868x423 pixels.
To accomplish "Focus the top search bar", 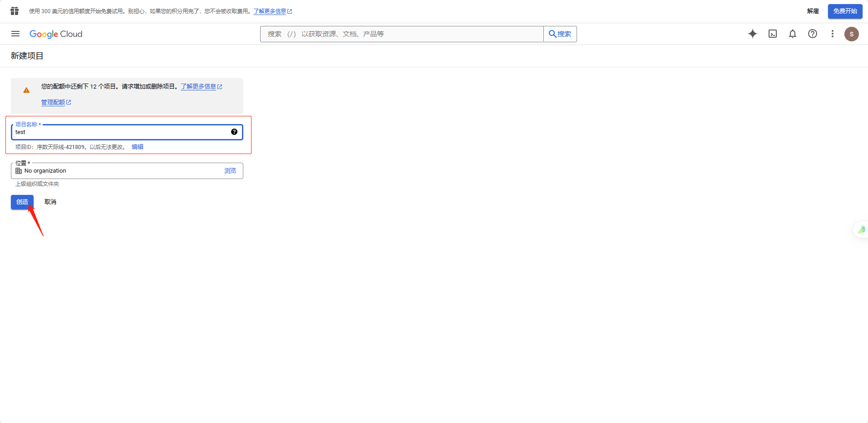I will pyautogui.click(x=402, y=34).
